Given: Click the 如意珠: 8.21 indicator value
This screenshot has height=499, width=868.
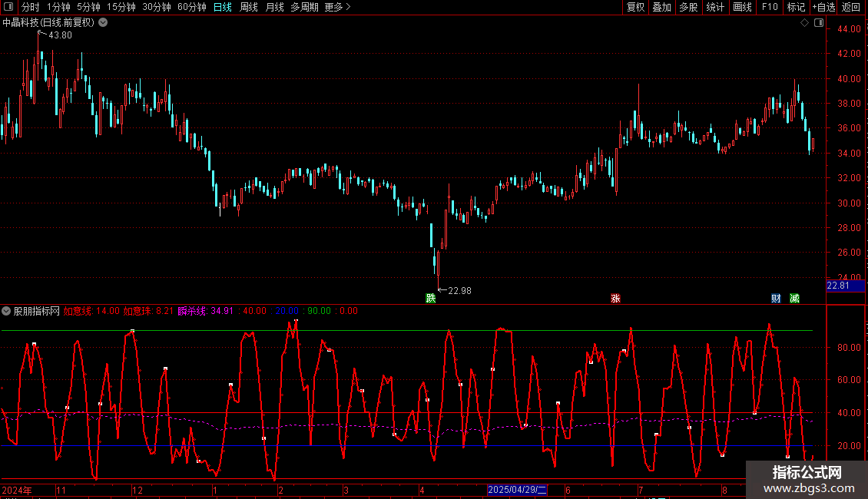Looking at the screenshot, I should click(x=148, y=311).
